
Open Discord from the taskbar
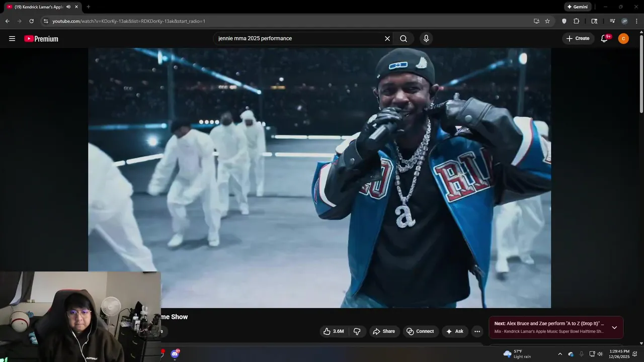click(175, 354)
